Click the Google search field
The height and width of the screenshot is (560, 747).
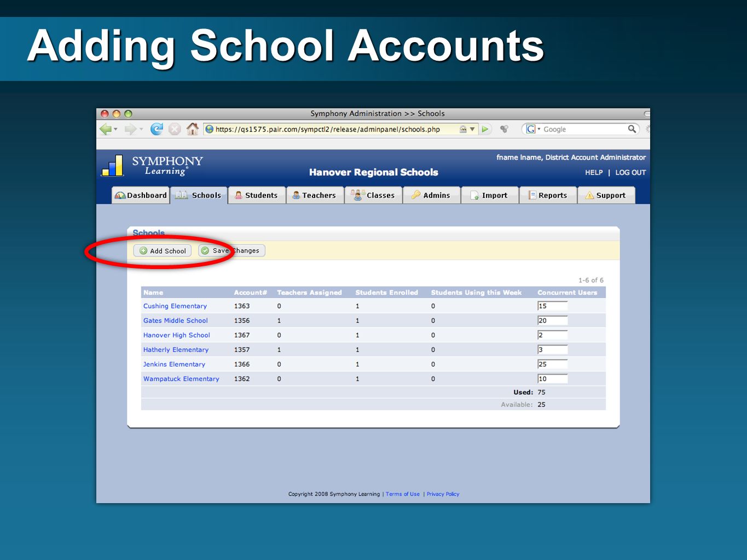pyautogui.click(x=584, y=129)
